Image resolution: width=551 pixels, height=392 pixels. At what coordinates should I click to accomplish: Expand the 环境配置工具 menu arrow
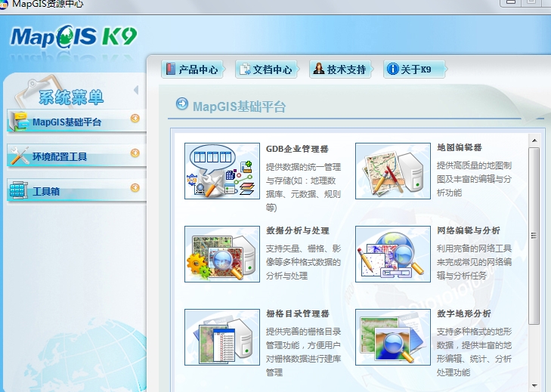pyautogui.click(x=135, y=153)
